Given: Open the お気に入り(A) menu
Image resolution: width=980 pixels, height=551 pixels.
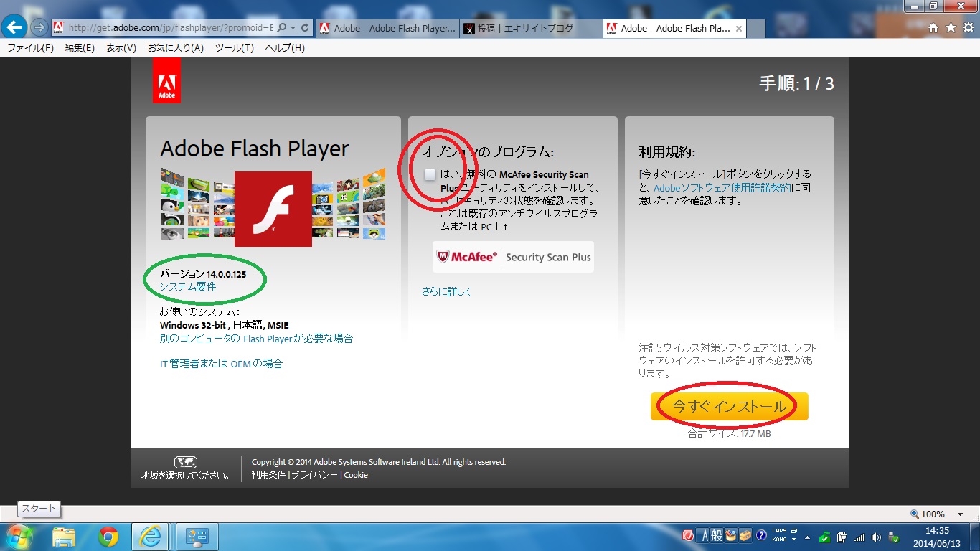Looking at the screenshot, I should pyautogui.click(x=176, y=48).
